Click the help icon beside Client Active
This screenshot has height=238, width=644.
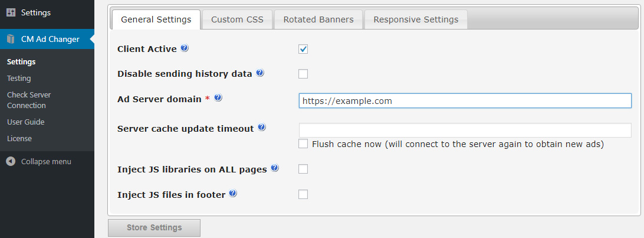tap(185, 48)
